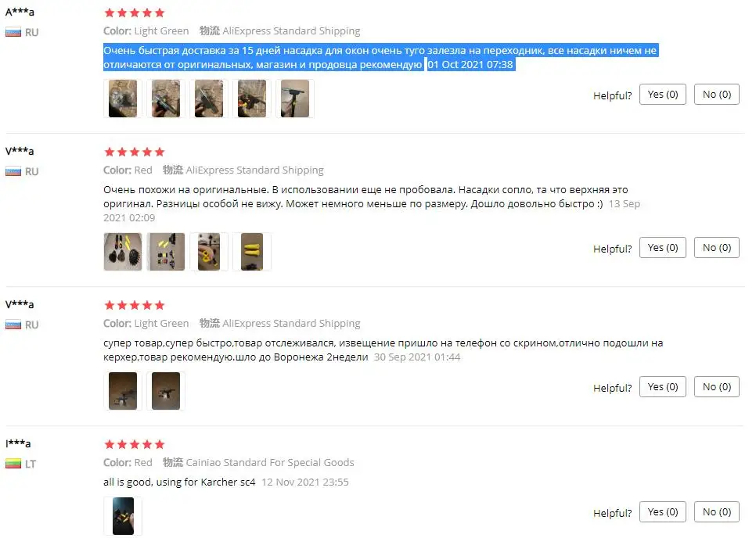
Task: Mark first review not helpful with No (0)
Action: coord(716,95)
